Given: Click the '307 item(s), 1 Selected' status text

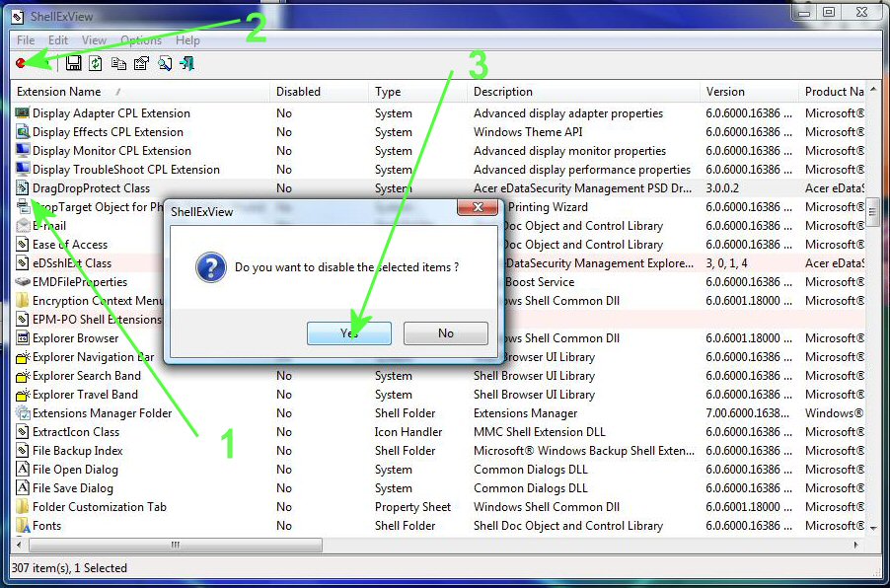Looking at the screenshot, I should pyautogui.click(x=69, y=567).
